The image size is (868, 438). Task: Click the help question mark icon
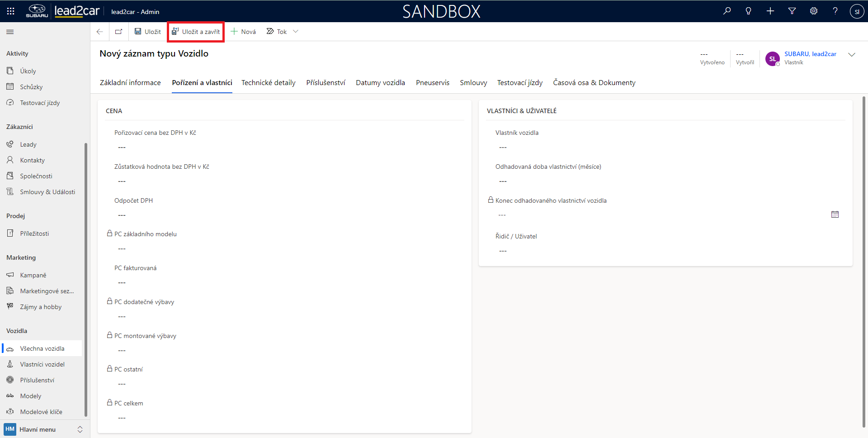coord(835,11)
